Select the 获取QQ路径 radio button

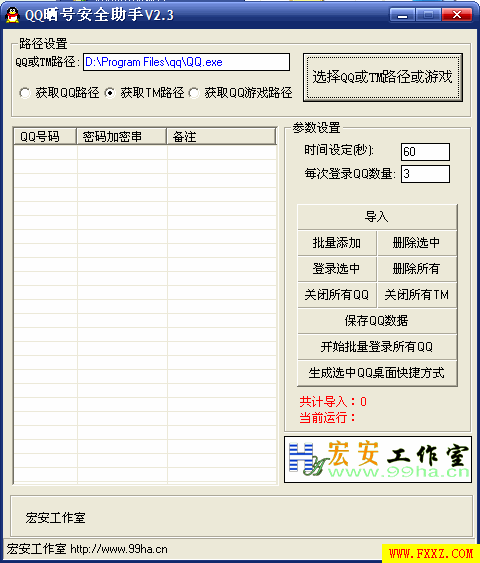(25, 93)
